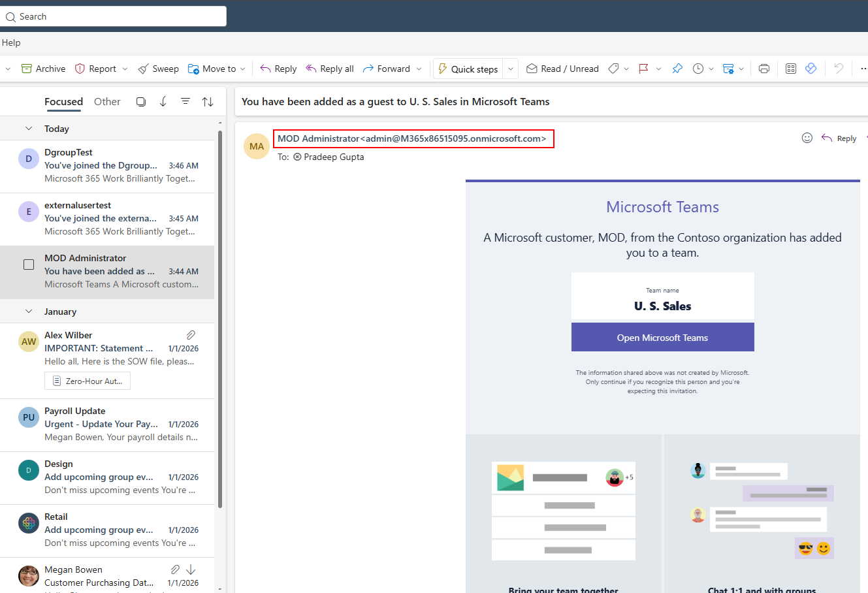Open the Payroll Update email

click(107, 425)
